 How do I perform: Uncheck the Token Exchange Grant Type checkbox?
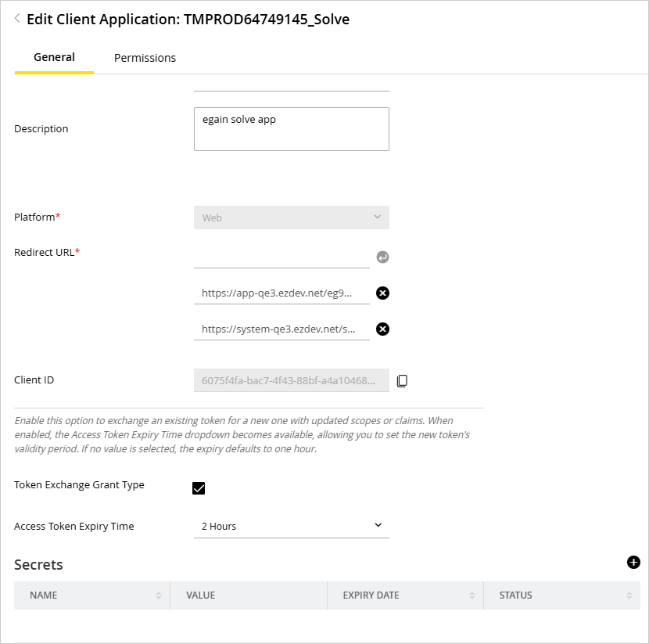point(199,488)
